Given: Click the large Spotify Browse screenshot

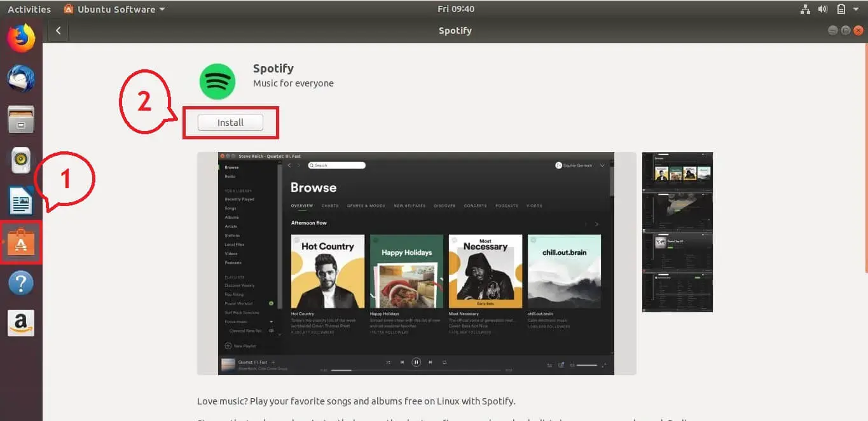Looking at the screenshot, I should click(416, 263).
